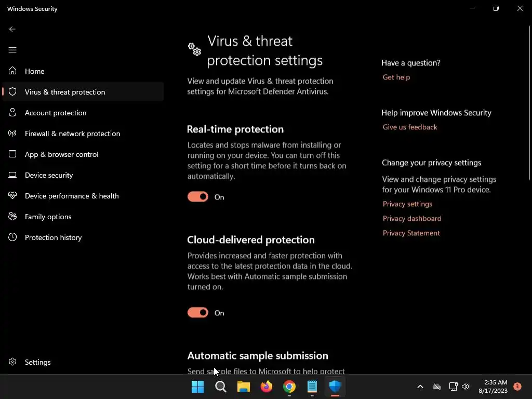
Task: Click Virus & threat protection settings title
Action: pos(264,50)
